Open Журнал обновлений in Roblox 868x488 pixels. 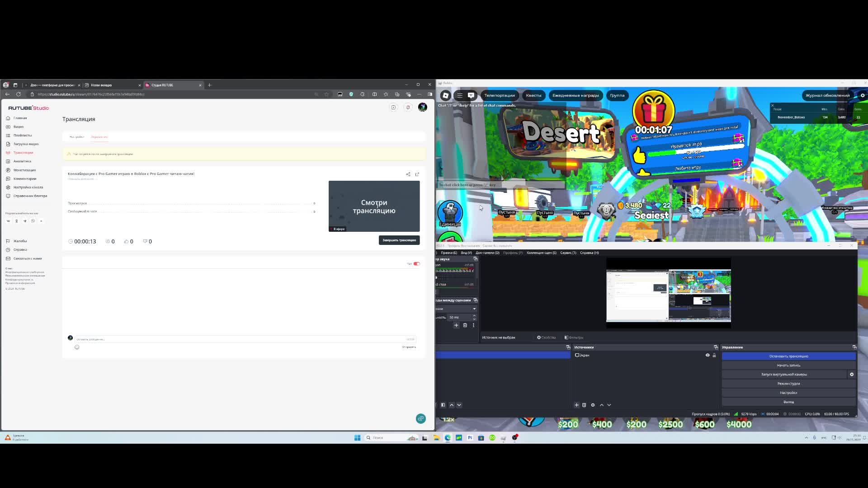coord(827,95)
